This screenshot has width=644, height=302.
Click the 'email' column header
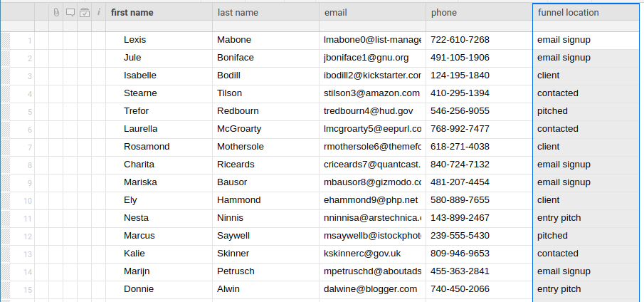pos(371,12)
